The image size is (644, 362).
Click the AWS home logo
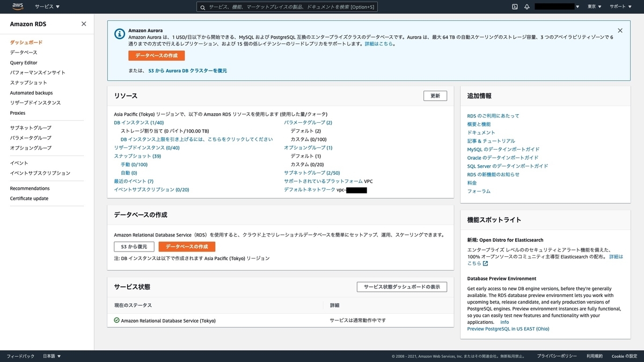(x=17, y=7)
